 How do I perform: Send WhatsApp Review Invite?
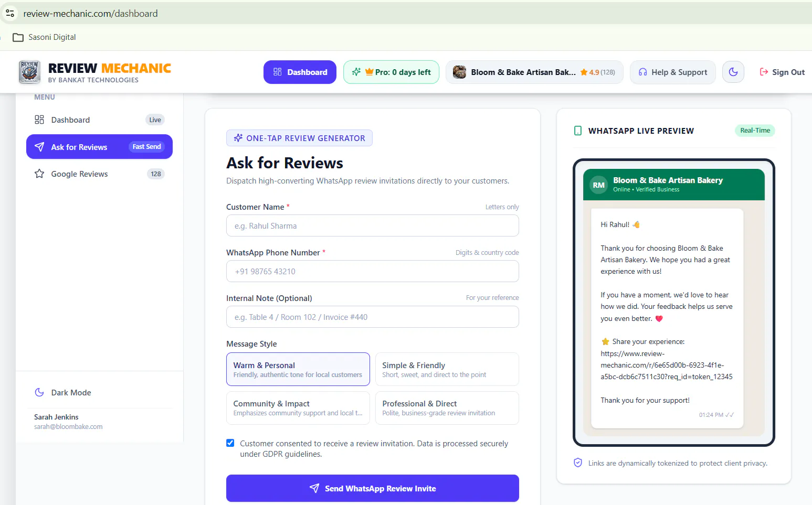(373, 488)
